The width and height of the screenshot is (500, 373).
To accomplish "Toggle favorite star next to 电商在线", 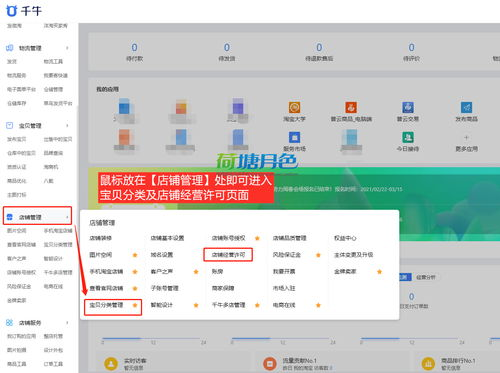I will point(318,305).
